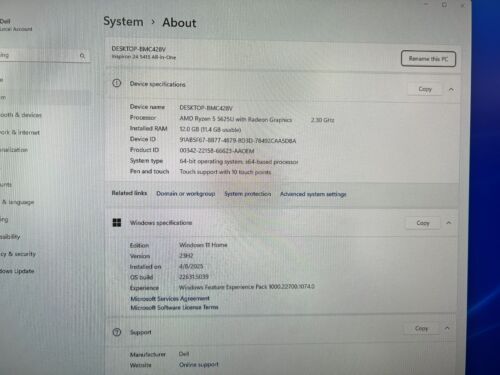Screen dimensions: 500x375
Task: Select the Device ID value
Action: [238, 141]
